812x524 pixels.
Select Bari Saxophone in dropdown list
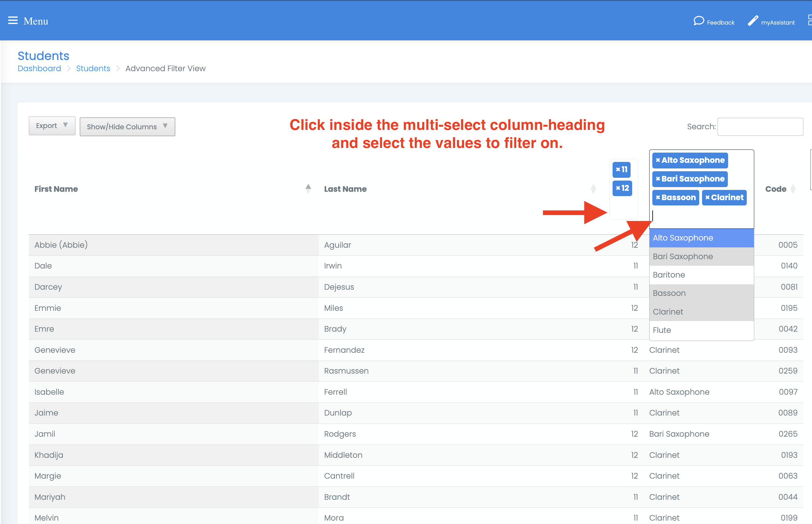click(x=701, y=256)
